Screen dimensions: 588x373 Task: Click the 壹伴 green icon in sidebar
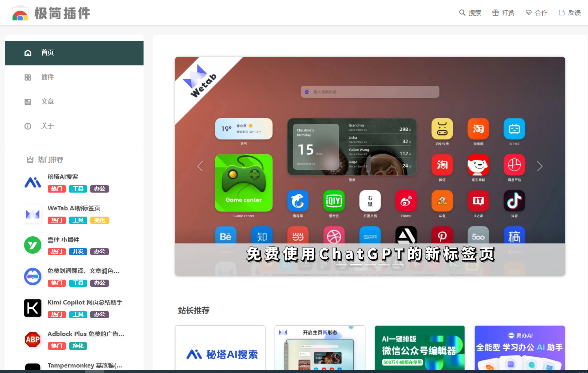[33, 245]
